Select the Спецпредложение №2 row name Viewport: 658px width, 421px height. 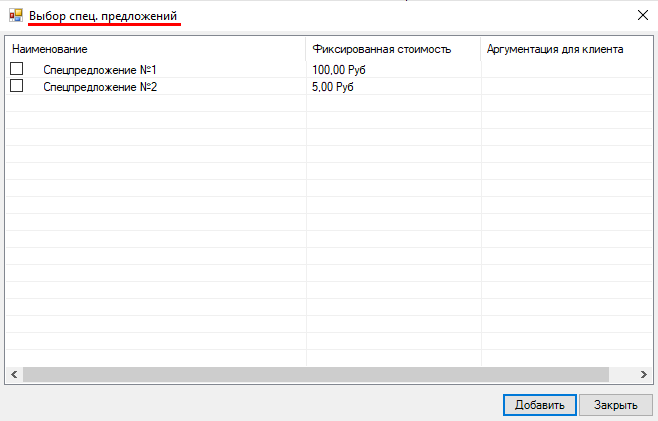click(x=100, y=87)
